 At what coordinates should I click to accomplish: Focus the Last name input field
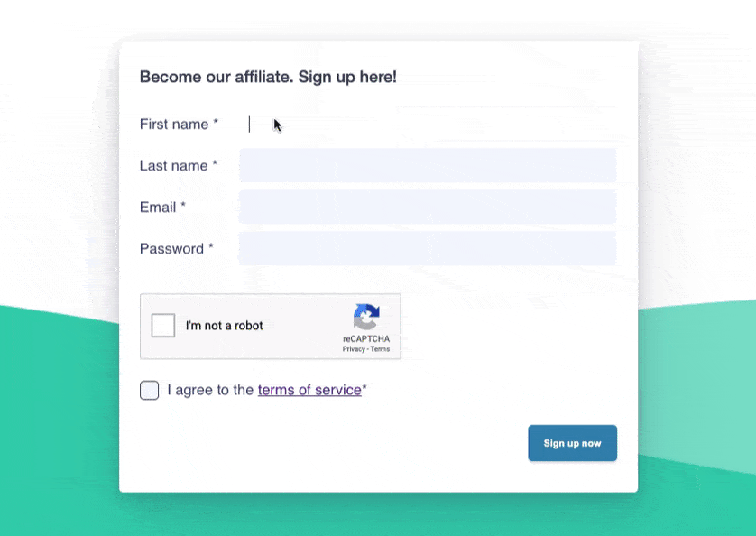pyautogui.click(x=427, y=165)
